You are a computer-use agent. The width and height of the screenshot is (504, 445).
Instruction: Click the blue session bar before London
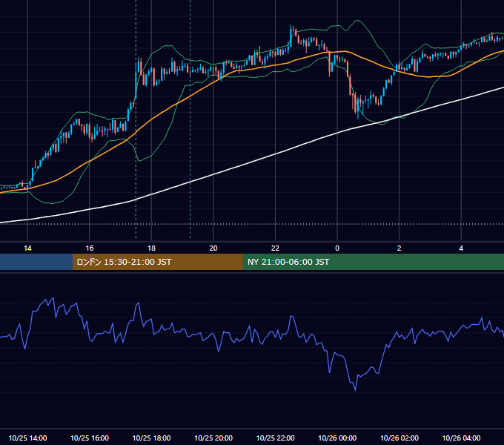[x=36, y=262]
